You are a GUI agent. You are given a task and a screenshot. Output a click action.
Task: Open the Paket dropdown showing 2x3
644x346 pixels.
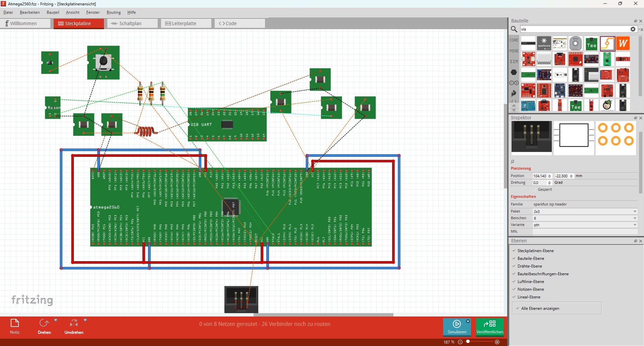pyautogui.click(x=585, y=212)
